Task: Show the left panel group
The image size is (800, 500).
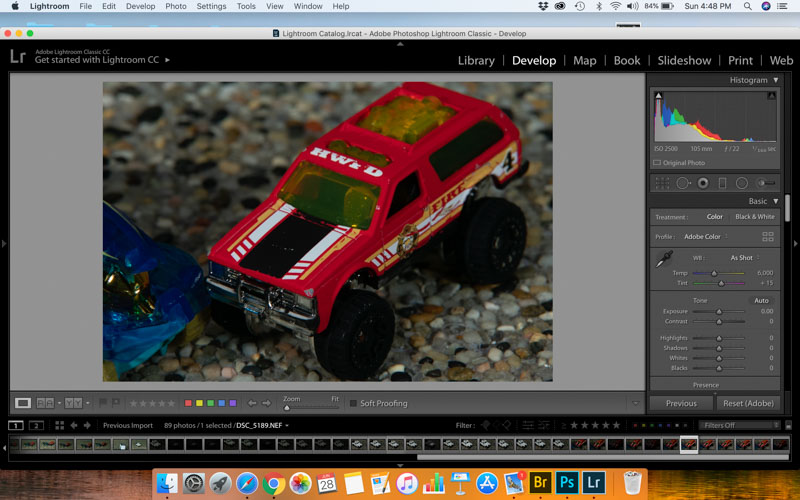Action: [4, 244]
